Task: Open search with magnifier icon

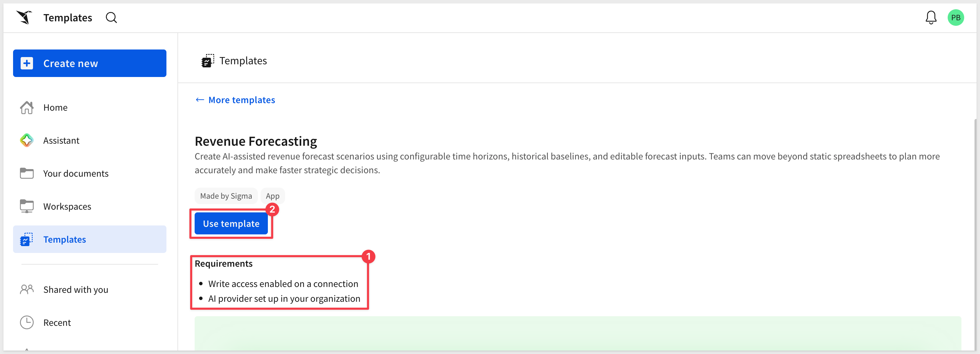Action: (111, 18)
